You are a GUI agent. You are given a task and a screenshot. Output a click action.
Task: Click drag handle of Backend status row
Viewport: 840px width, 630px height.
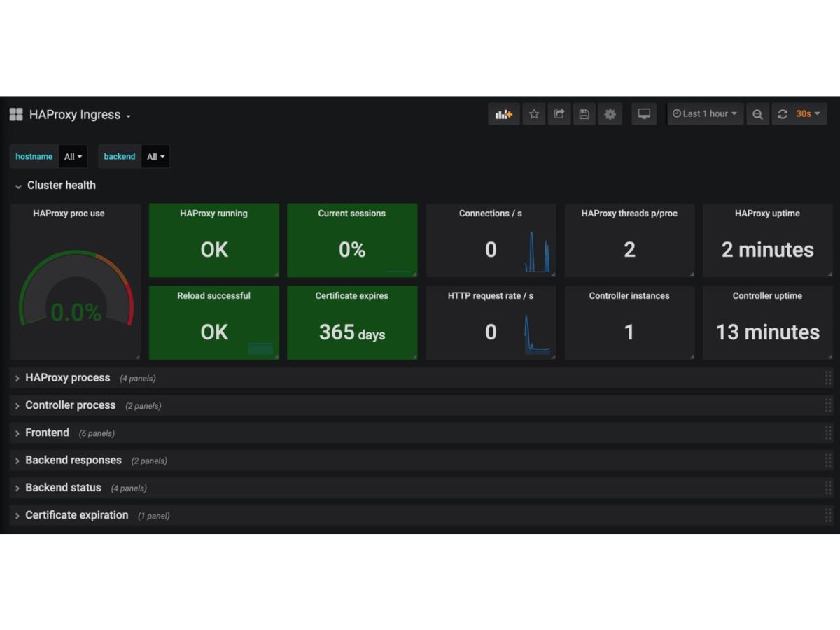[x=828, y=488]
